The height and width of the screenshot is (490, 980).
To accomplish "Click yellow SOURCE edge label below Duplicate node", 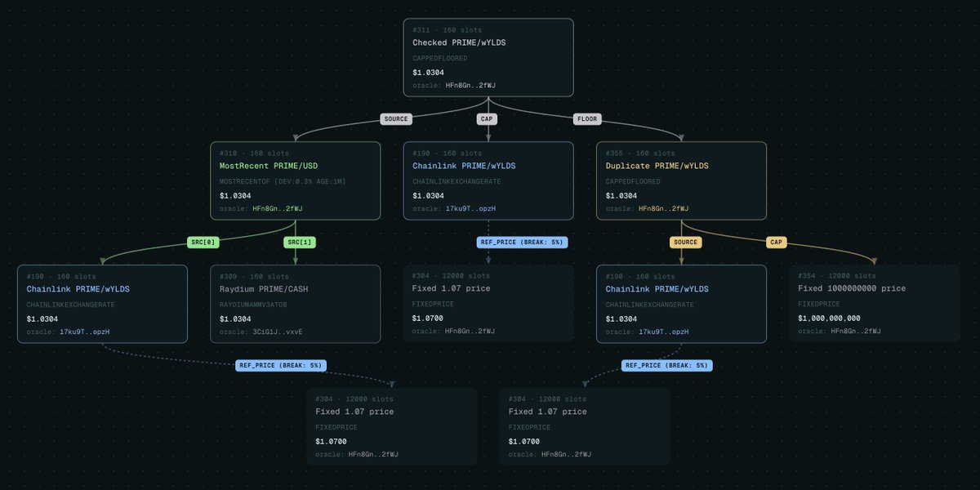I will coord(686,243).
